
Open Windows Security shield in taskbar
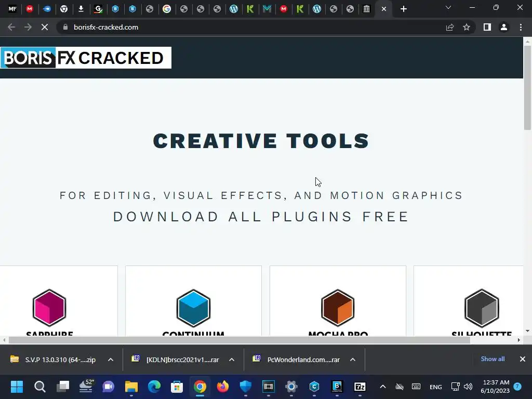coord(245,387)
